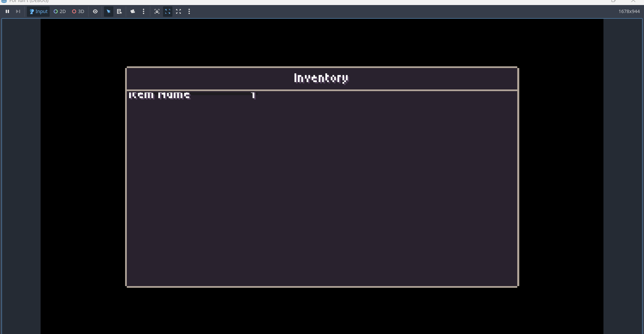This screenshot has height=334, width=644.
Task: Click the item quantity number 1
Action: [x=253, y=95]
